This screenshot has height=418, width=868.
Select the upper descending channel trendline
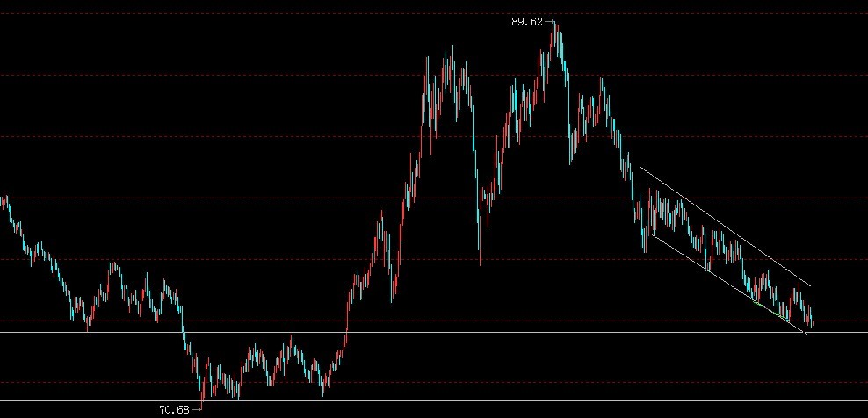tap(725, 227)
